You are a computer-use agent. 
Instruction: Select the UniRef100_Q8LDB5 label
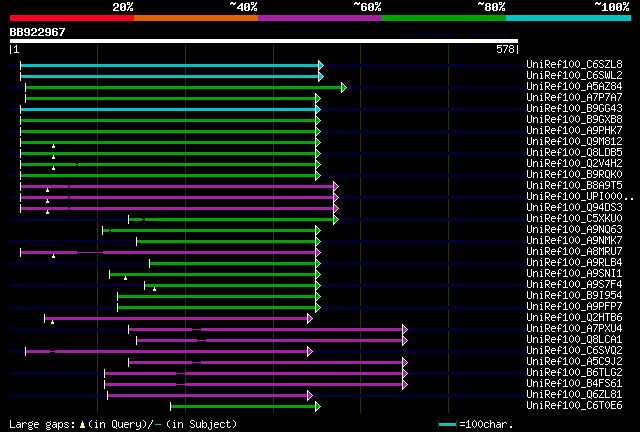(x=574, y=152)
